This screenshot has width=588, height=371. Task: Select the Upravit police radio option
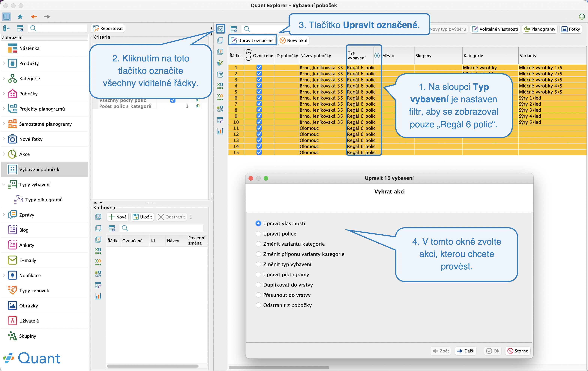[x=258, y=234]
